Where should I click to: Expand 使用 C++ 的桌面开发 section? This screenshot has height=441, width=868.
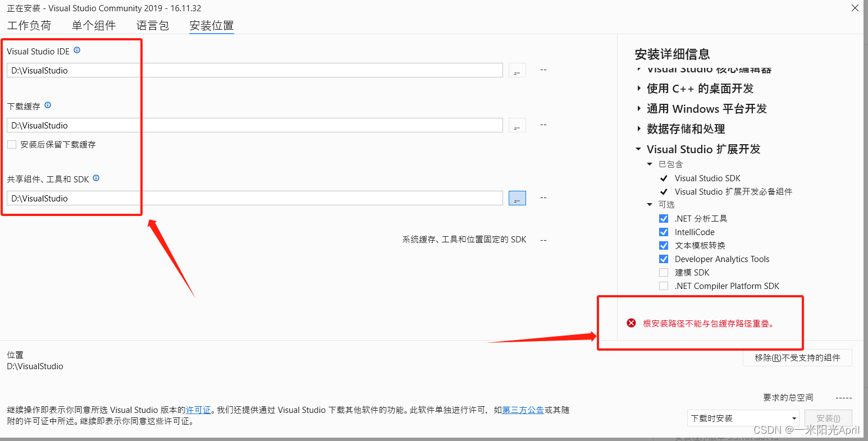(x=639, y=88)
